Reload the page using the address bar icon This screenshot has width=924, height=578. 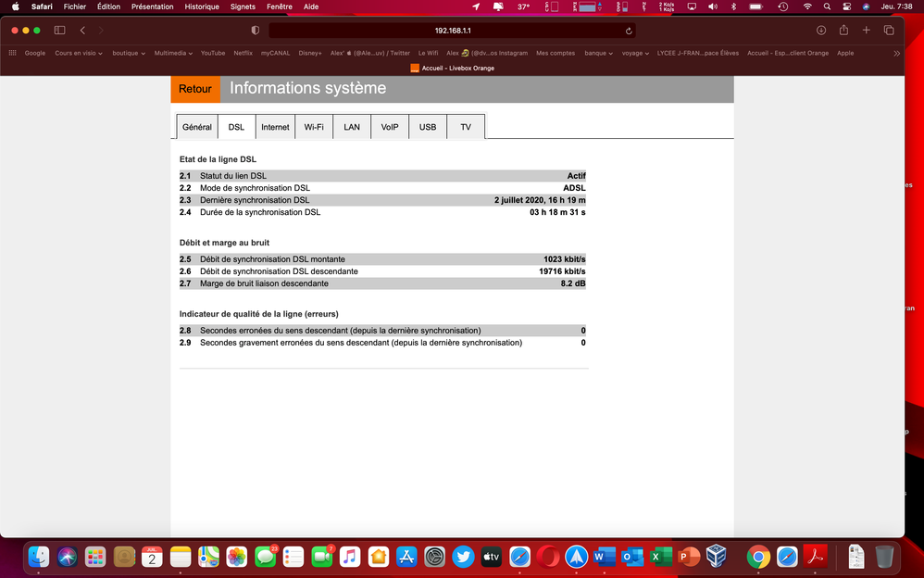(629, 31)
